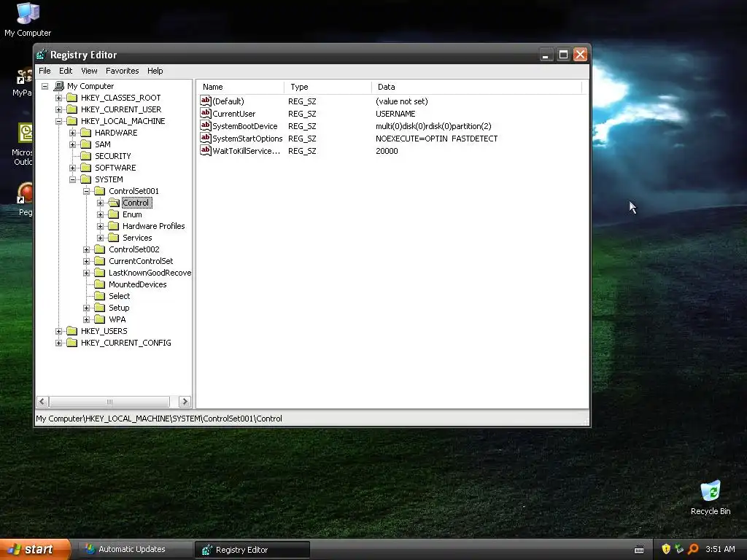Expand the ControlSet002 key

(86, 249)
